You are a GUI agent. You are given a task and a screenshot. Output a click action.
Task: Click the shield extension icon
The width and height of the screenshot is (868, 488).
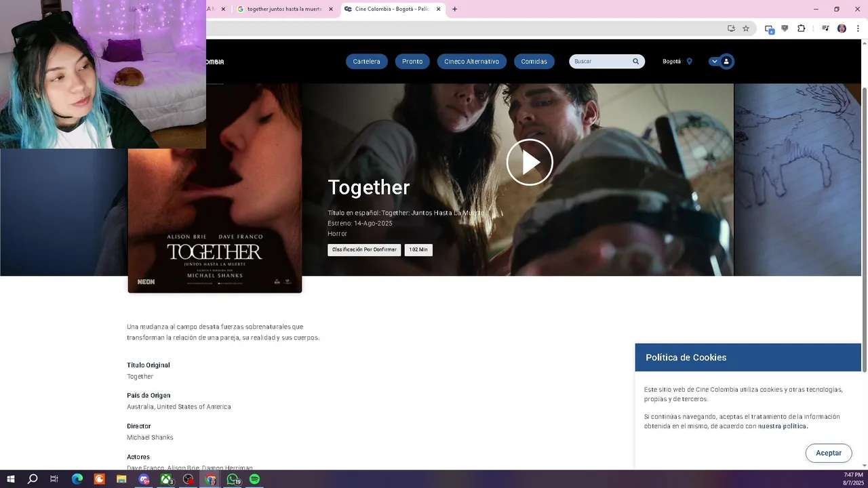(785, 28)
